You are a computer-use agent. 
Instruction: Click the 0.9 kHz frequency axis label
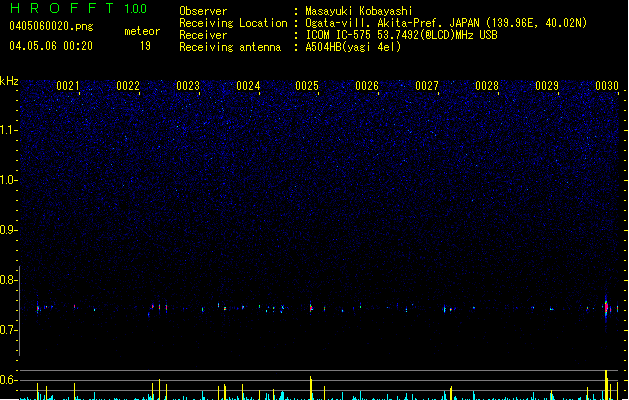9,230
